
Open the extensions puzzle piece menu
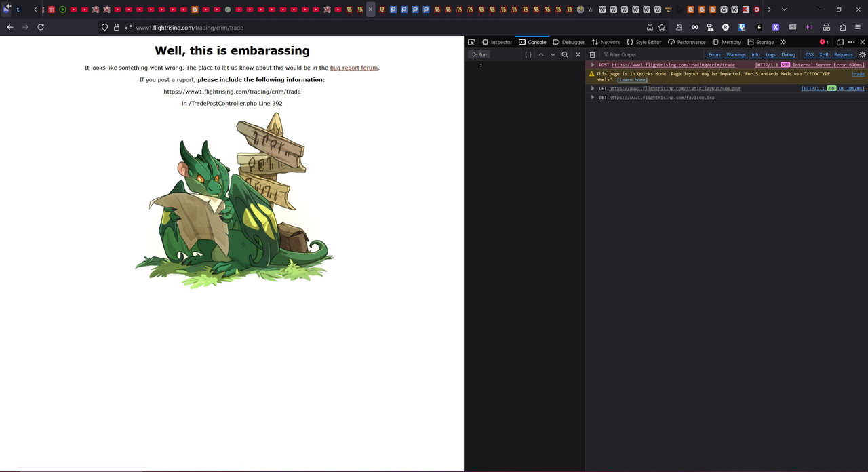[843, 27]
